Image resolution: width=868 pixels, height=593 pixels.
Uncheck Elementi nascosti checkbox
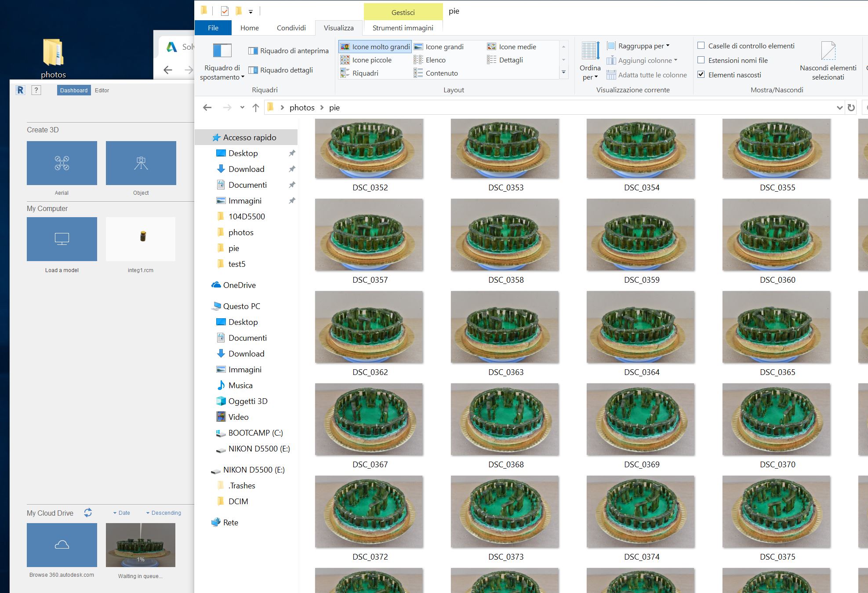click(701, 75)
